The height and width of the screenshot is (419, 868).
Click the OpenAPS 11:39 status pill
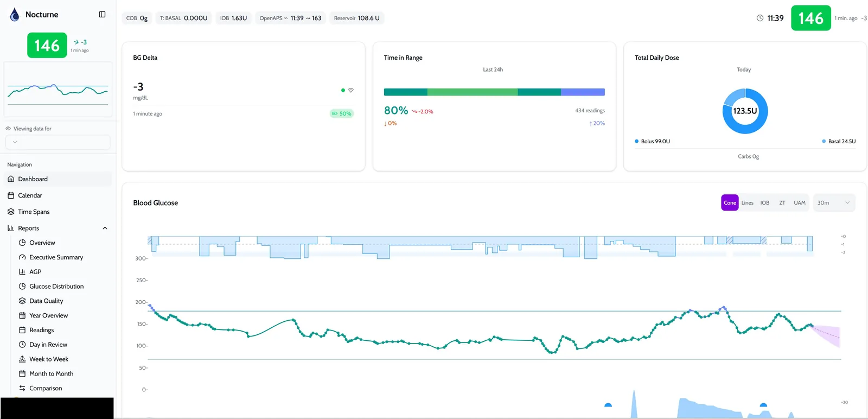coord(290,18)
